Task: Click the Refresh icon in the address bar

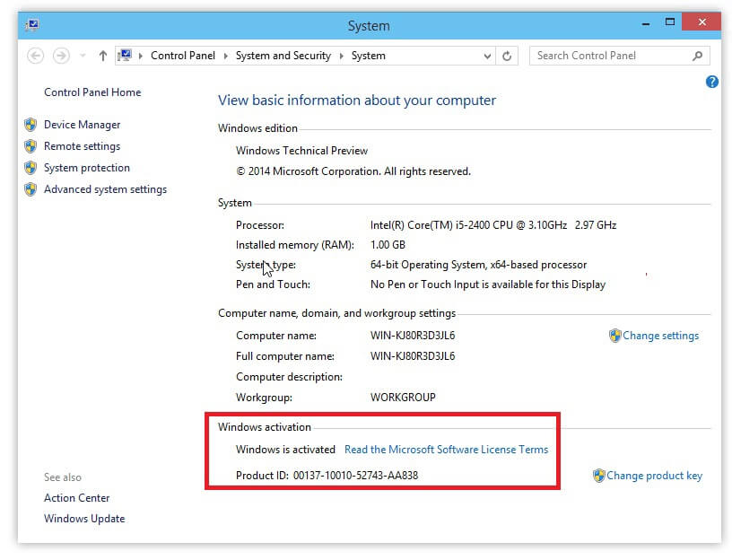Action: tap(507, 55)
